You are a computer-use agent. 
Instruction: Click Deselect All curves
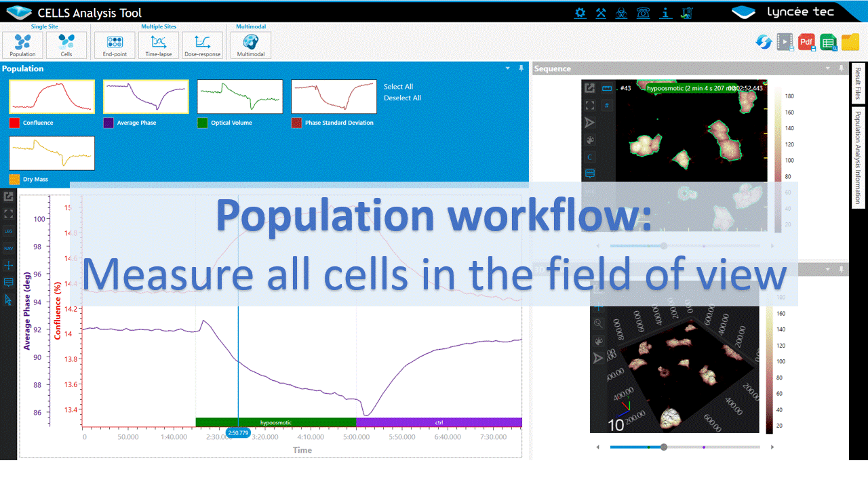click(x=402, y=98)
